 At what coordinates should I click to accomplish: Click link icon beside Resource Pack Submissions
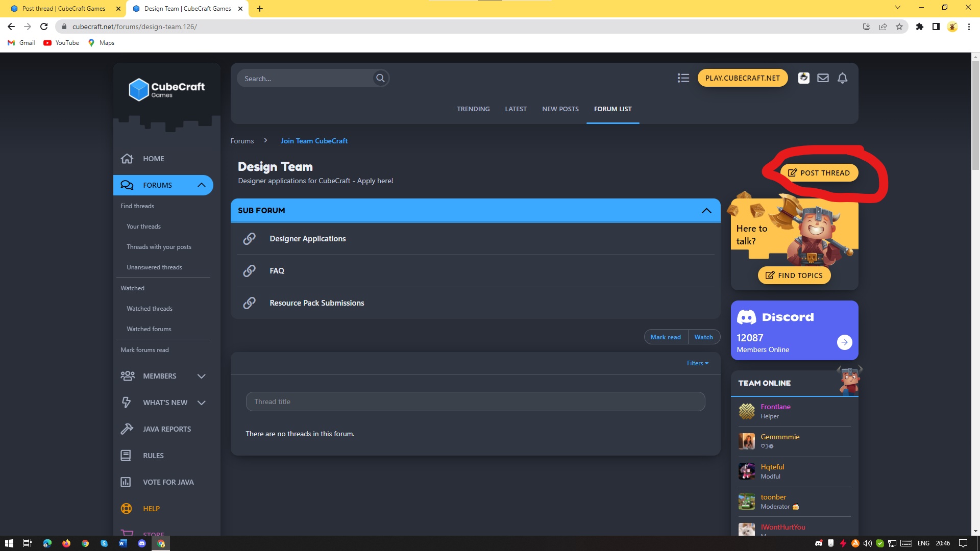pos(249,303)
